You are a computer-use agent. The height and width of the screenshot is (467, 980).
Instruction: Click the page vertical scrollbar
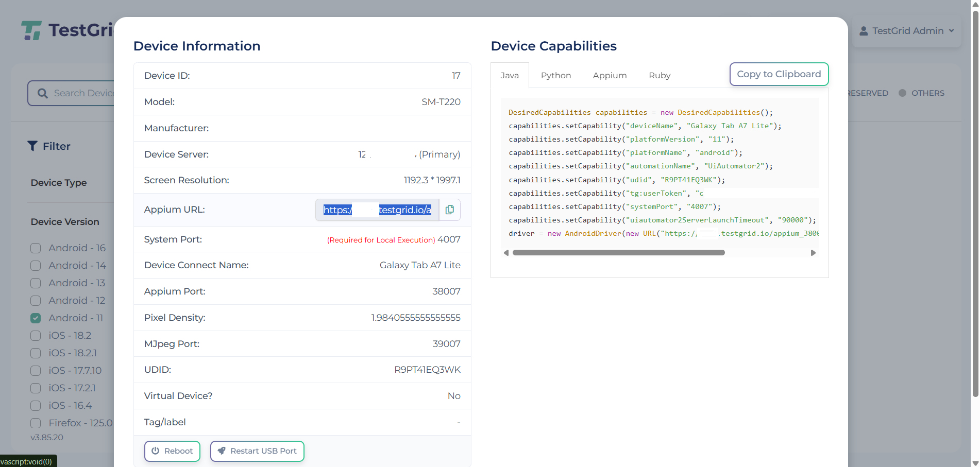[975, 203]
